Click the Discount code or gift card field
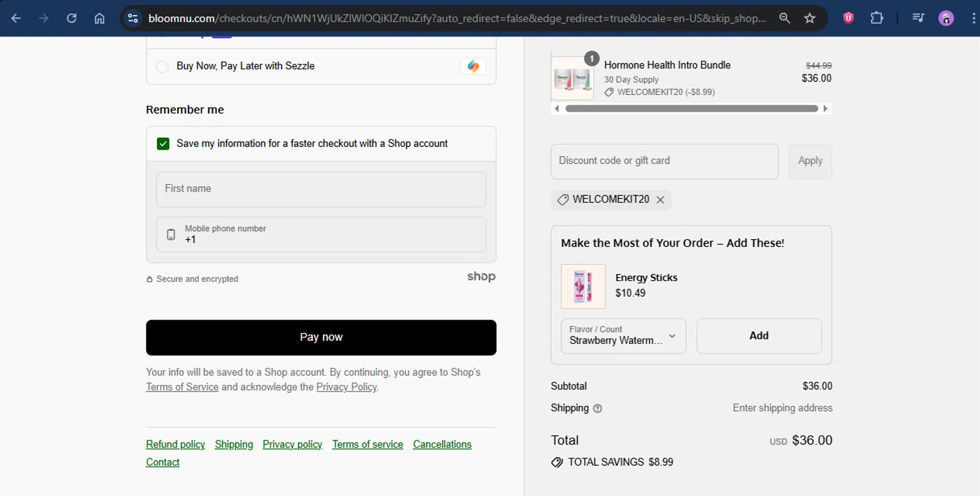This screenshot has height=496, width=980. click(x=664, y=161)
